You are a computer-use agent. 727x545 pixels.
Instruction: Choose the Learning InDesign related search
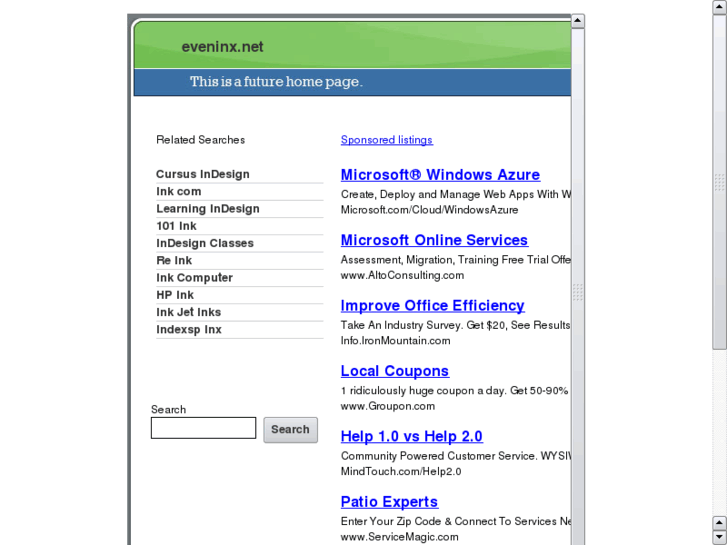tap(208, 209)
